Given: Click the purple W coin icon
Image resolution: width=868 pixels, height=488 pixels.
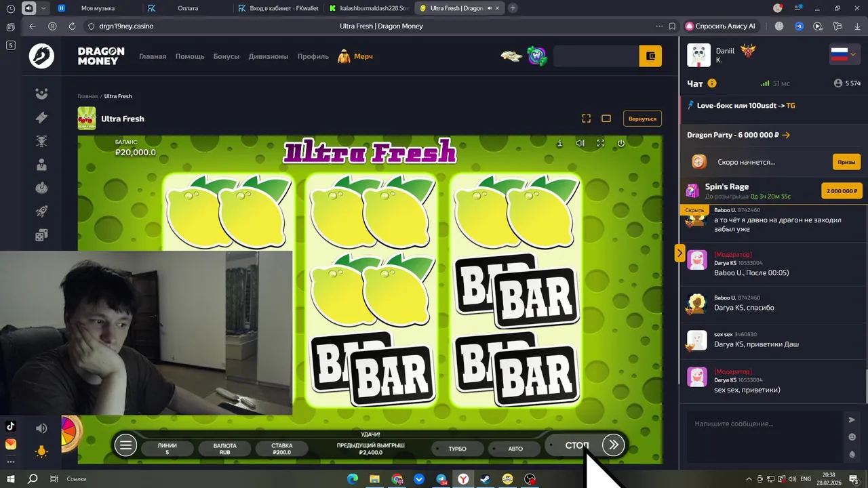Looking at the screenshot, I should coord(537,56).
